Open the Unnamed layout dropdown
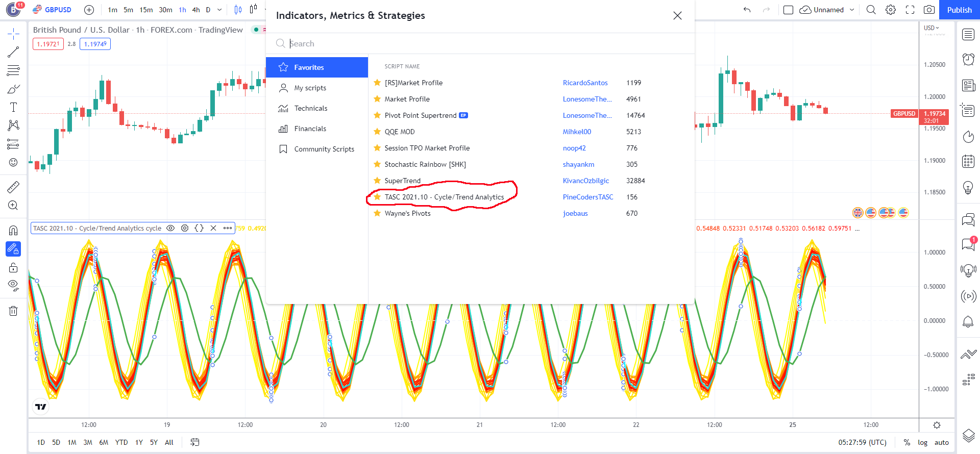The height and width of the screenshot is (454, 980). click(852, 10)
